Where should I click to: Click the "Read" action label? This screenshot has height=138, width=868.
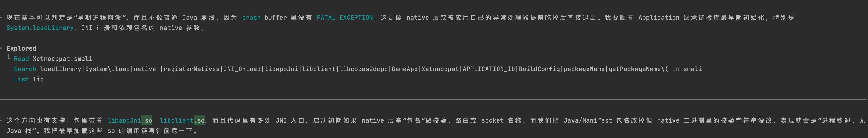(21, 59)
